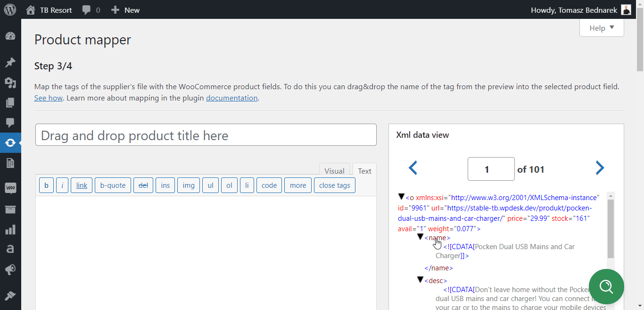This screenshot has height=310, width=644.
Task: Click the green search magnifier button
Action: [x=606, y=286]
